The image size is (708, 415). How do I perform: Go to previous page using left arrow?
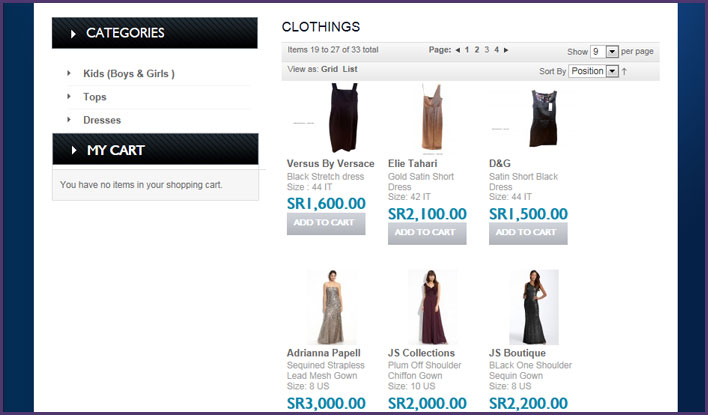click(x=457, y=50)
